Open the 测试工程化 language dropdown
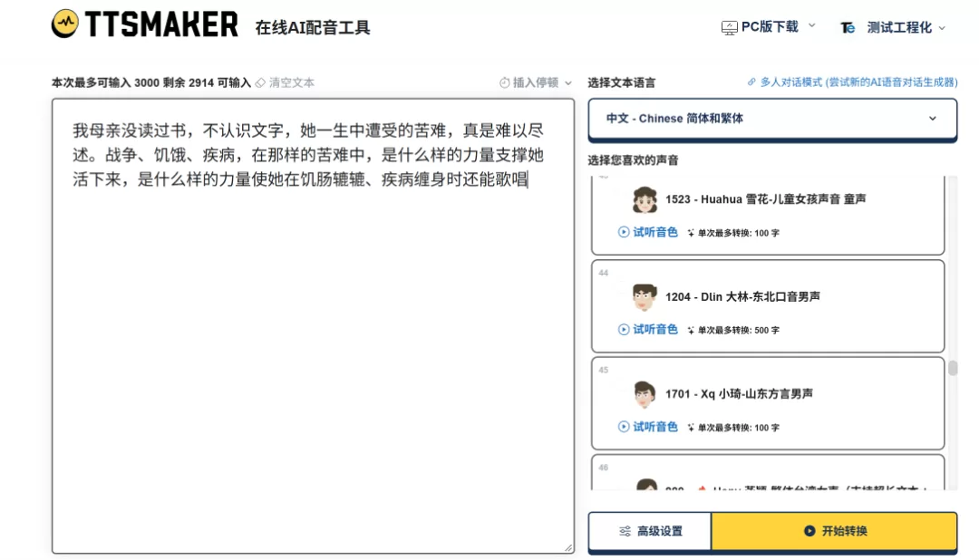The width and height of the screenshot is (979, 560). (x=893, y=27)
